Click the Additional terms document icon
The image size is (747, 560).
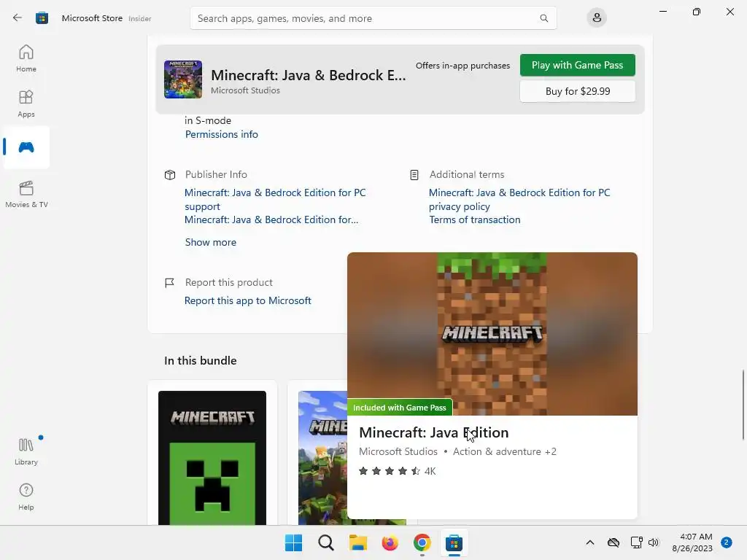(x=414, y=175)
